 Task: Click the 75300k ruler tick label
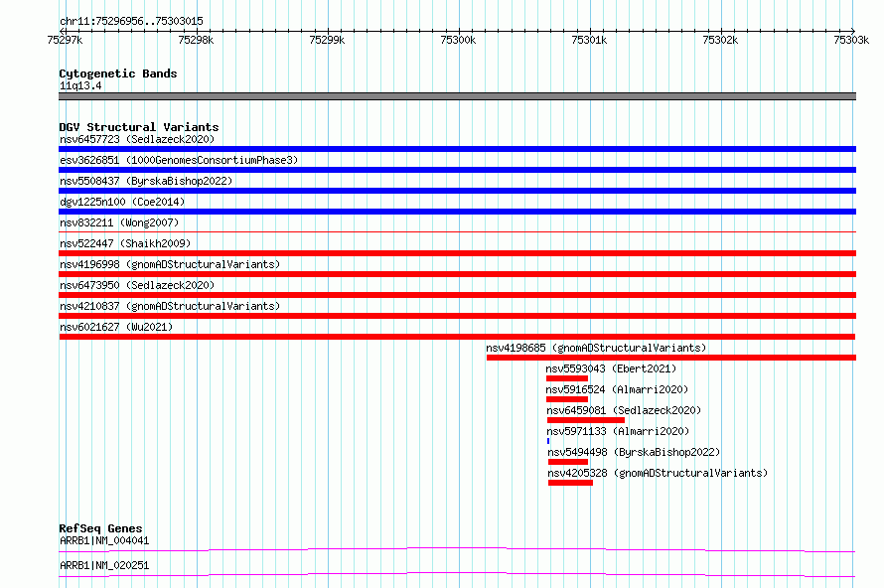coord(458,40)
